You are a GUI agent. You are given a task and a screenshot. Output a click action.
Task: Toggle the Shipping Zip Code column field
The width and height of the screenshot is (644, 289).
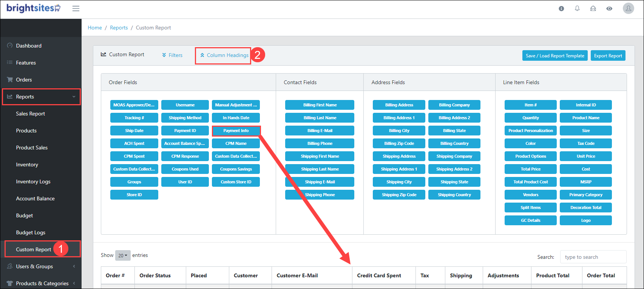pyautogui.click(x=399, y=195)
